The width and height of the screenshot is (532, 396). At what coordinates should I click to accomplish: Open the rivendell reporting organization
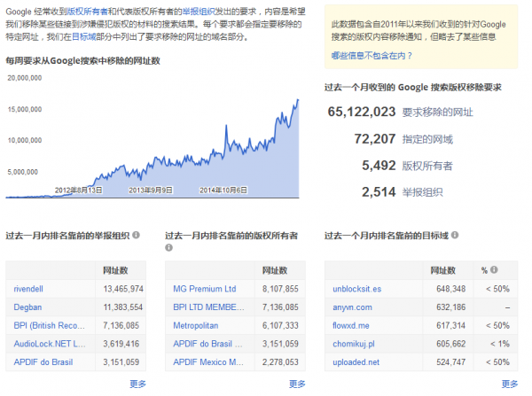coord(28,289)
